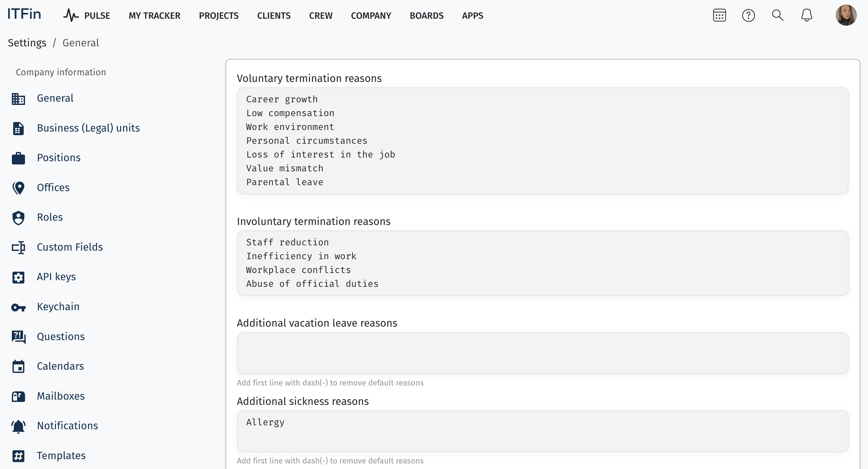Image resolution: width=868 pixels, height=469 pixels.
Task: Click the search magnifier icon
Action: click(x=778, y=15)
